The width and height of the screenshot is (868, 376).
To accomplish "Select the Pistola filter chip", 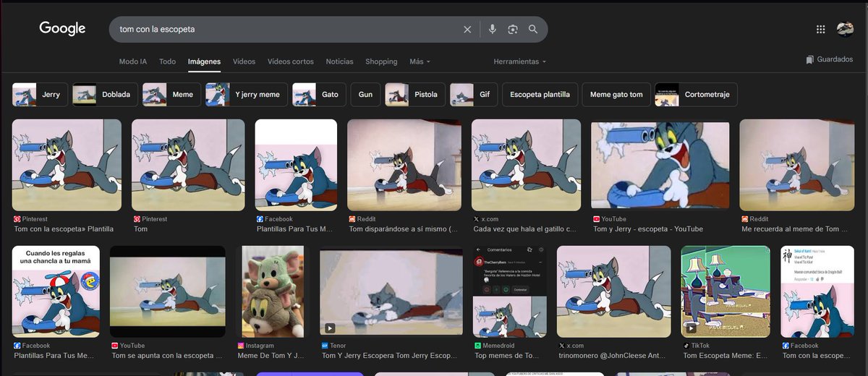I will [415, 95].
